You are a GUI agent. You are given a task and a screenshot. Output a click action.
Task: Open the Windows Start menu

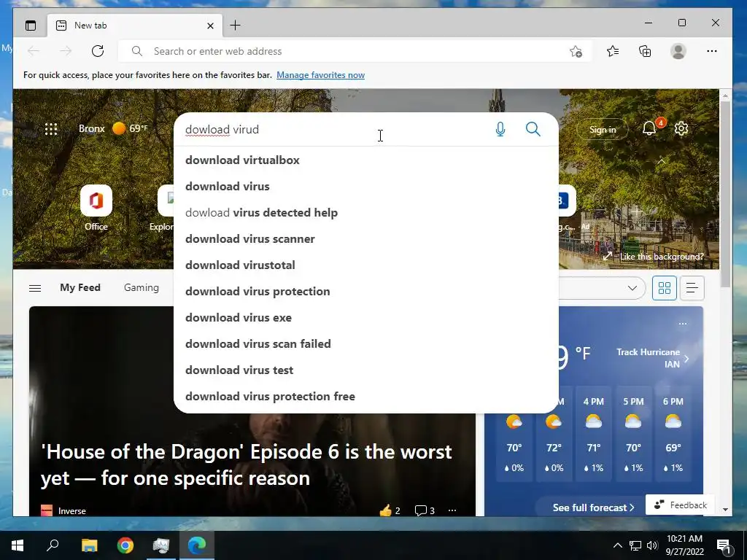pyautogui.click(x=18, y=545)
